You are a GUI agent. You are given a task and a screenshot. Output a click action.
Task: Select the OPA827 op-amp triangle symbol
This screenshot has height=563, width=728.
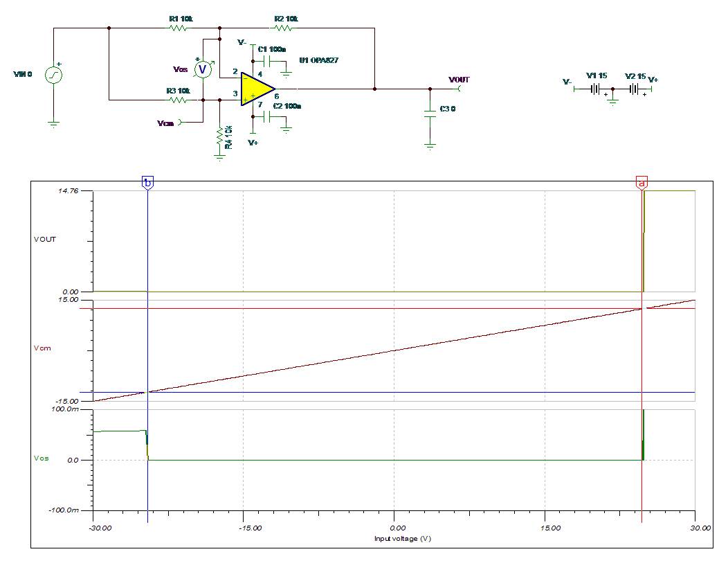(x=257, y=89)
